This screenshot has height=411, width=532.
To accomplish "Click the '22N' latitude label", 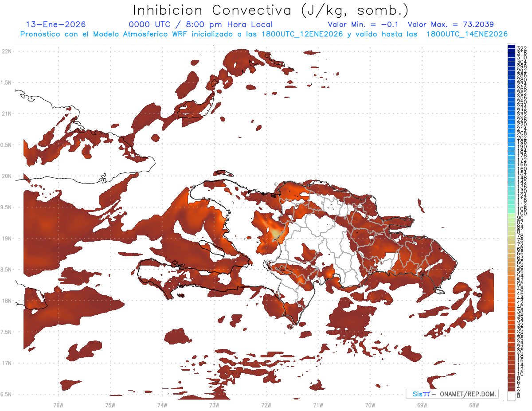I will [7, 51].
